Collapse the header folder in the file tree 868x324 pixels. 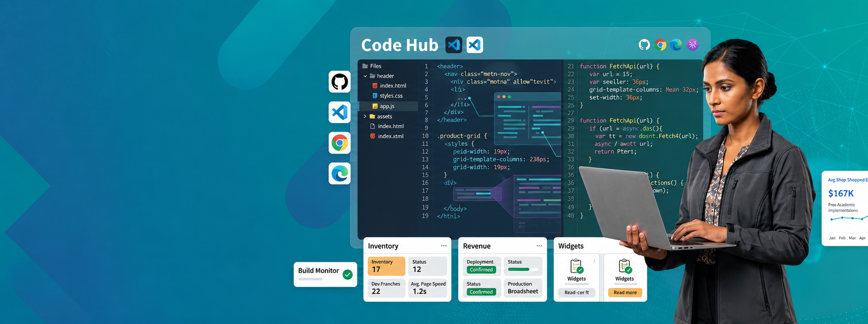pyautogui.click(x=365, y=76)
